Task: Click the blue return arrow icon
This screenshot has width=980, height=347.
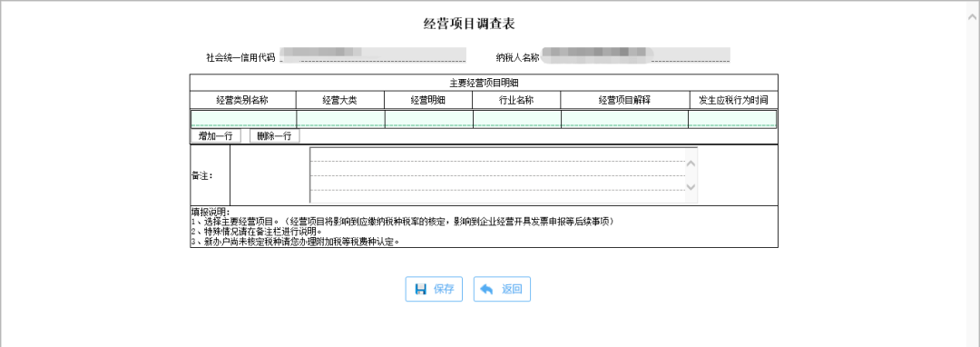Action: [x=487, y=289]
